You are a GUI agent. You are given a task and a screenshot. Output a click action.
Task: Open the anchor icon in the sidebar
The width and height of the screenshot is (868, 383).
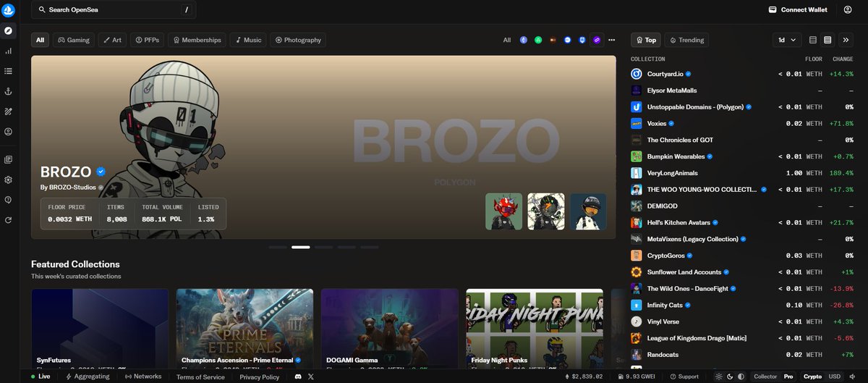click(9, 91)
